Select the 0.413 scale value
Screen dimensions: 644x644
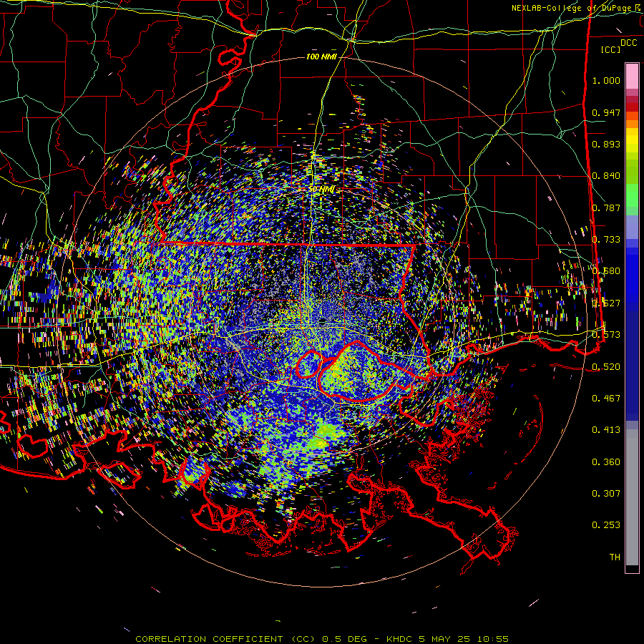pyautogui.click(x=606, y=430)
